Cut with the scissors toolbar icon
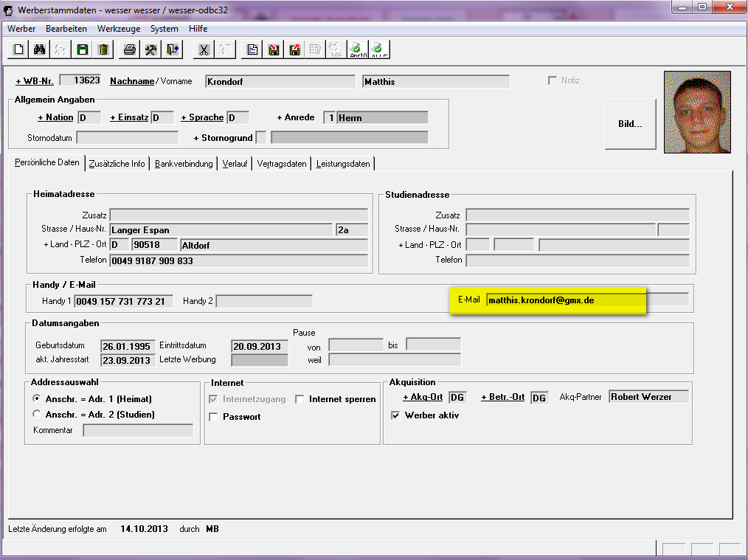 pyautogui.click(x=204, y=49)
